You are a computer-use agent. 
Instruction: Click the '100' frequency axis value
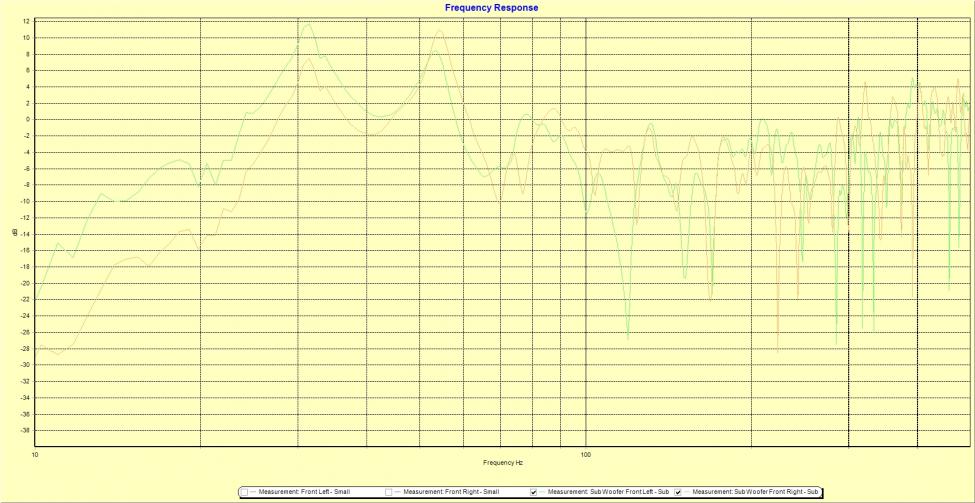point(585,453)
